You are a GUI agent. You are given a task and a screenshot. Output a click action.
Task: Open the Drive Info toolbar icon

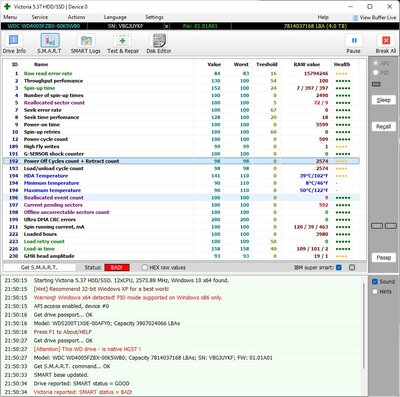(x=14, y=40)
